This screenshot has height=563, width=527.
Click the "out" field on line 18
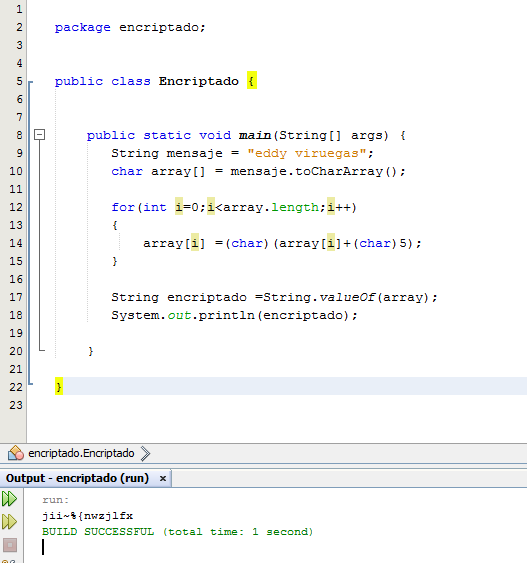click(x=179, y=315)
